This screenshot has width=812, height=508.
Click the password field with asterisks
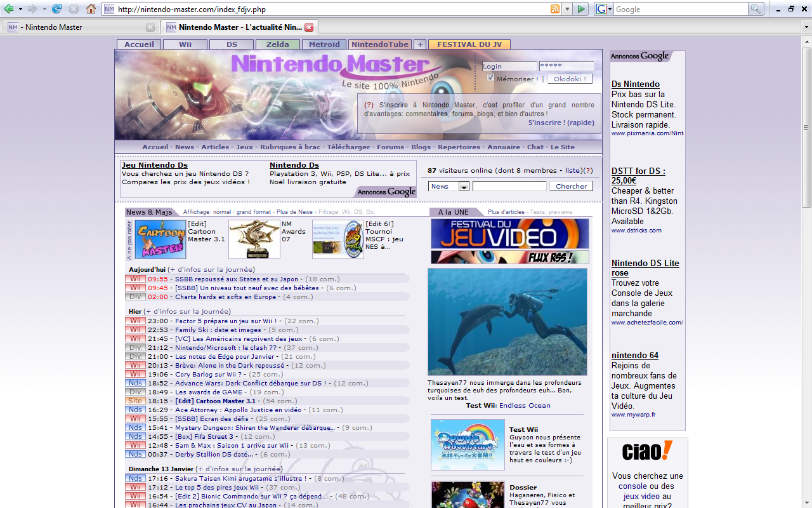pos(566,66)
